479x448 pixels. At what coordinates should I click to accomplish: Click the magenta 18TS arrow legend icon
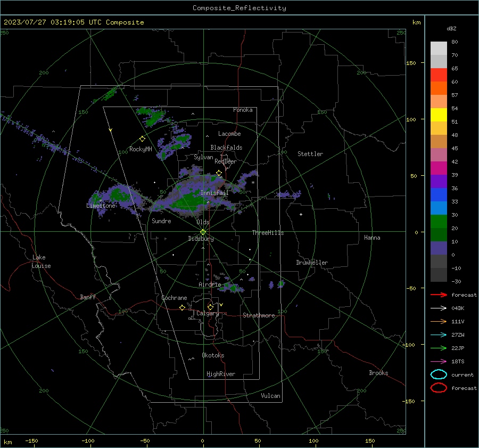(439, 362)
